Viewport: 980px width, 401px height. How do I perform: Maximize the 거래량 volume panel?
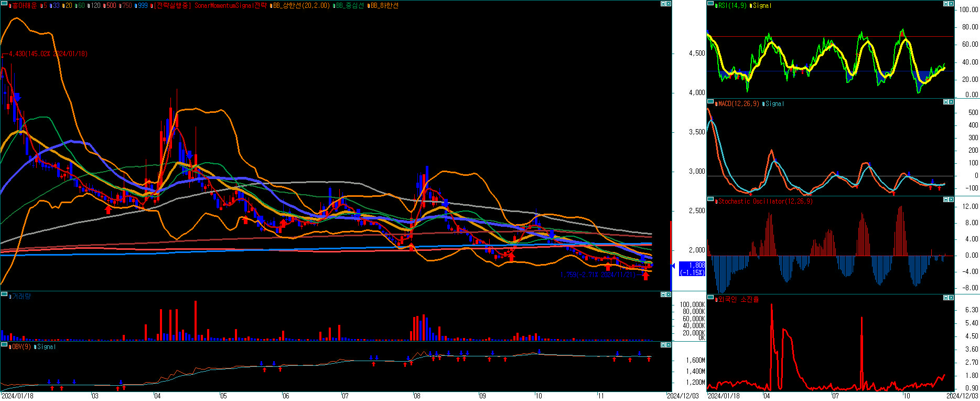coord(663,294)
